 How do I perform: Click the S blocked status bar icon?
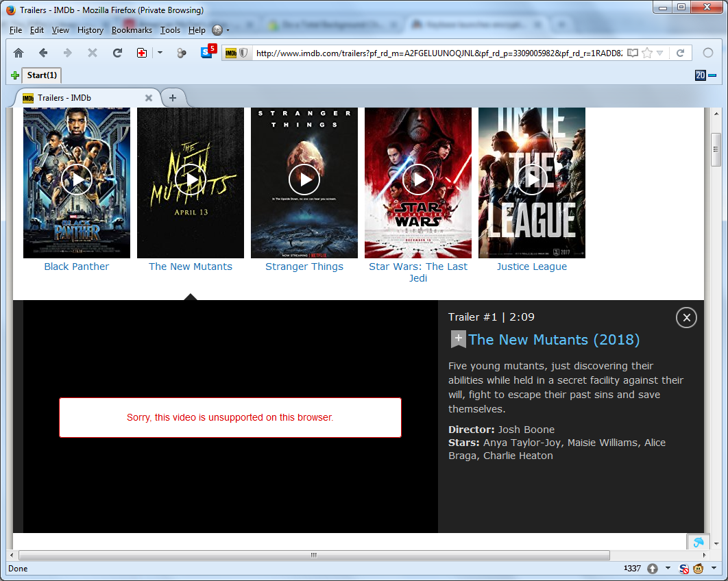tap(683, 569)
